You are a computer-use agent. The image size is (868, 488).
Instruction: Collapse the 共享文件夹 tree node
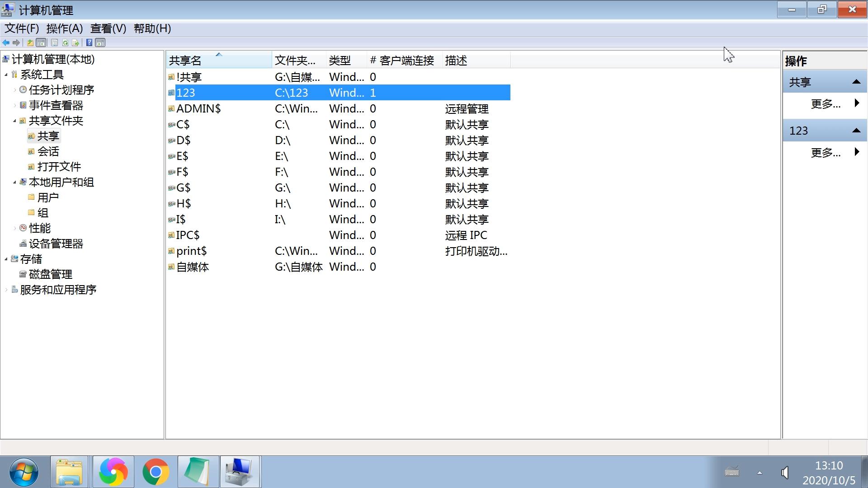[x=14, y=121]
